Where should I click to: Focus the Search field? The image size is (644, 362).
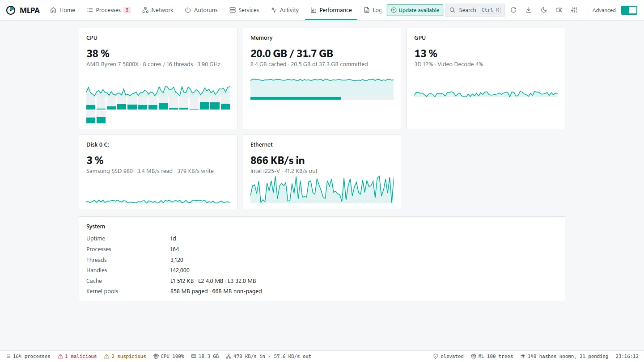(x=475, y=10)
